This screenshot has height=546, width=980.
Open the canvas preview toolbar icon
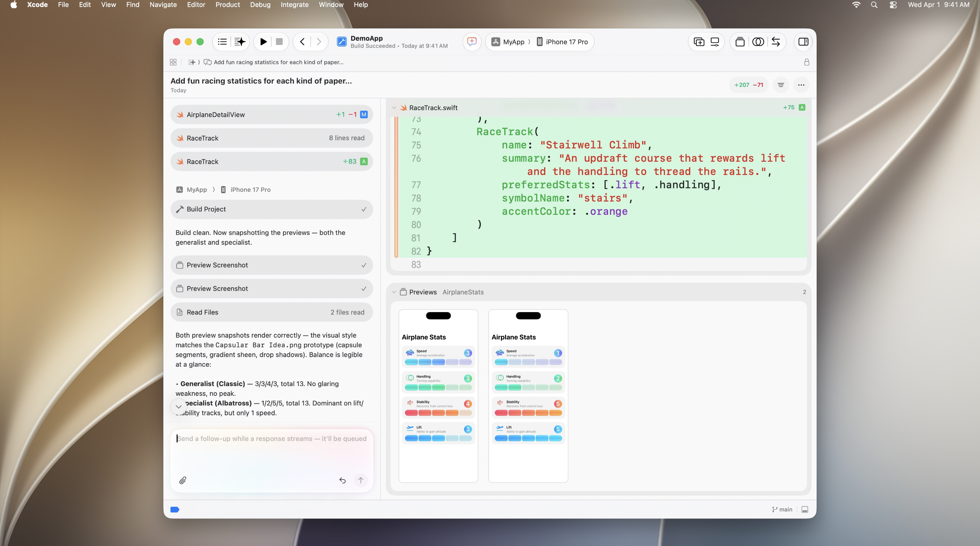740,42
